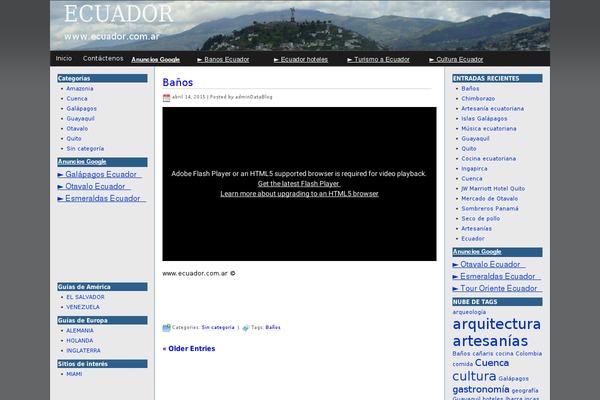Open Seco de pollo recent entry
Viewport: 600px width, 400px height.
480,219
